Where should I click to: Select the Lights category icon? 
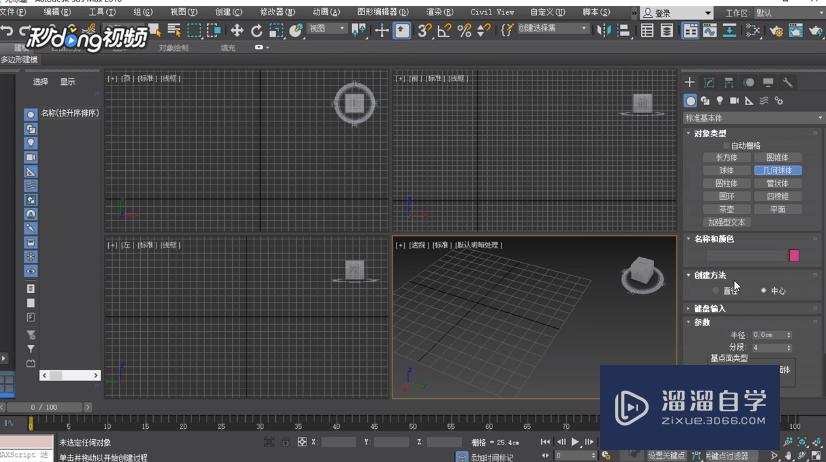pyautogui.click(x=719, y=101)
